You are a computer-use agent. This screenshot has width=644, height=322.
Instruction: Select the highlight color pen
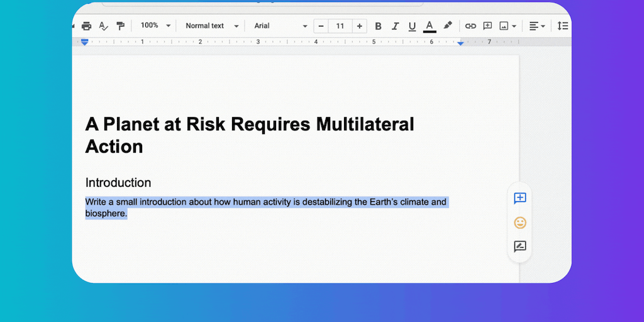coord(448,26)
